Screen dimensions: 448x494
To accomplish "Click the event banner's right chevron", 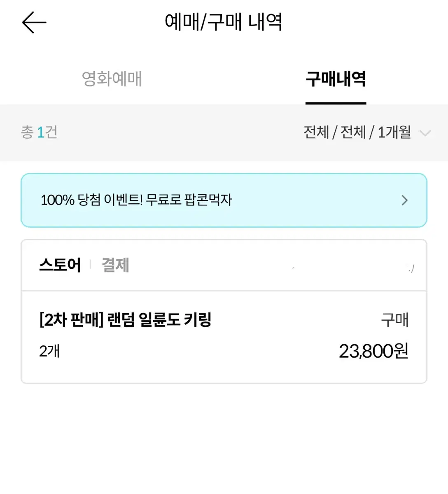I will click(x=404, y=200).
